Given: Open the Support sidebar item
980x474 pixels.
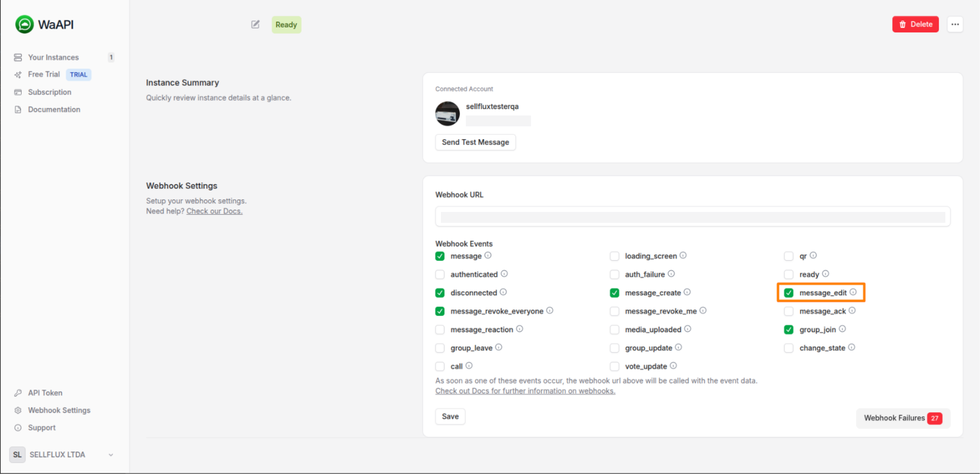Looking at the screenshot, I should click(x=42, y=427).
